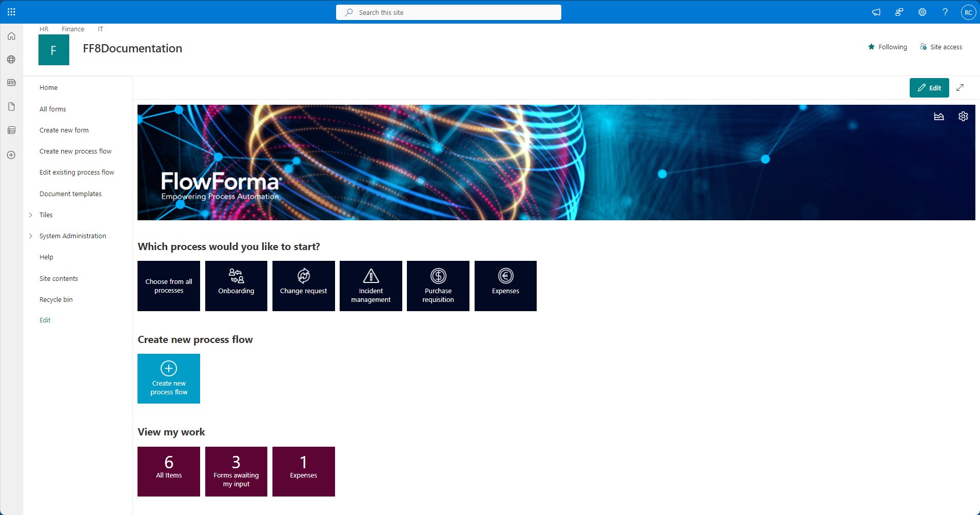Open the 1 Expenses work tile

click(x=304, y=471)
